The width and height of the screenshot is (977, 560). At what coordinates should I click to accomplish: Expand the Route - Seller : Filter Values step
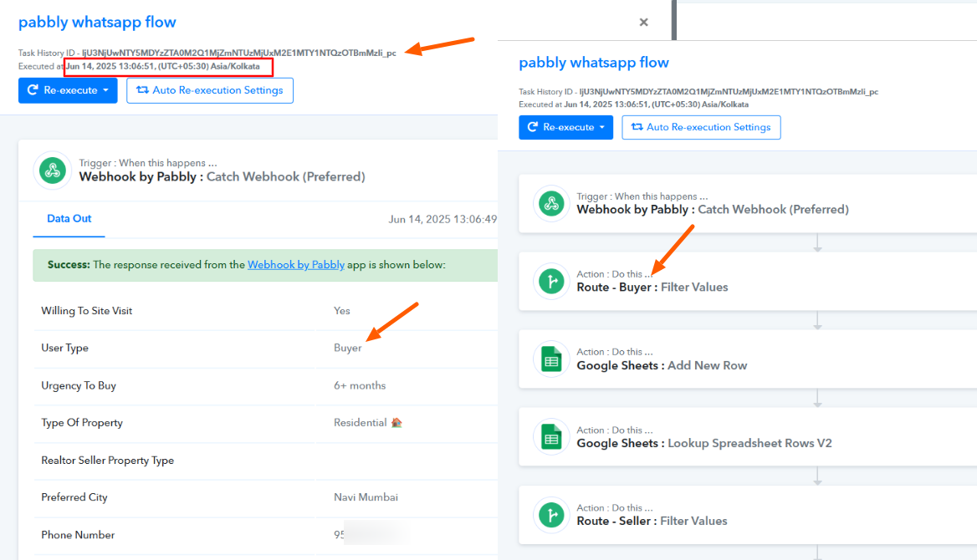coord(748,515)
